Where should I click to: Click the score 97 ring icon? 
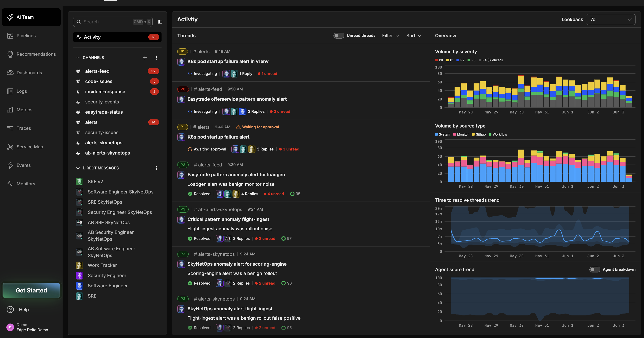(283, 238)
